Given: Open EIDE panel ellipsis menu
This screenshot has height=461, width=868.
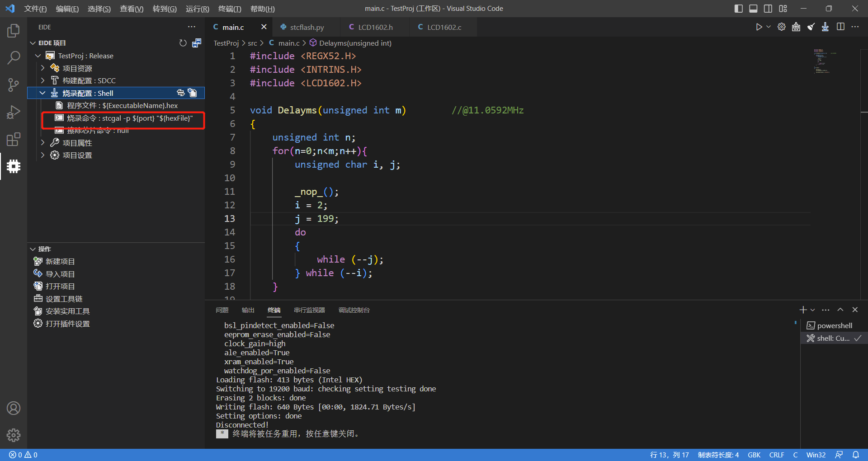Looking at the screenshot, I should pyautogui.click(x=192, y=27).
